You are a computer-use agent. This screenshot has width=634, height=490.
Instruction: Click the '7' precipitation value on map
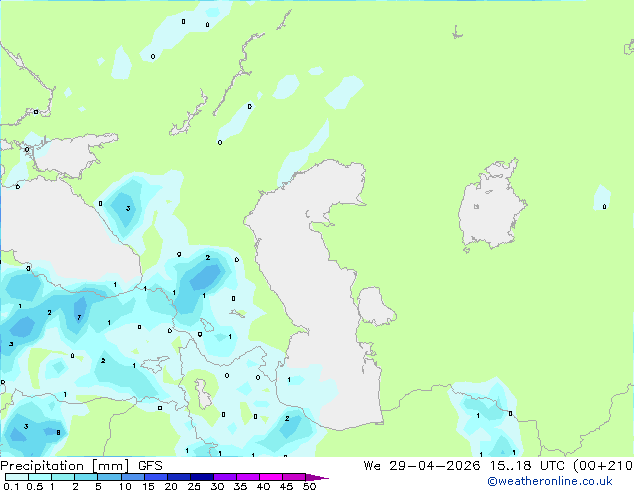click(79, 317)
